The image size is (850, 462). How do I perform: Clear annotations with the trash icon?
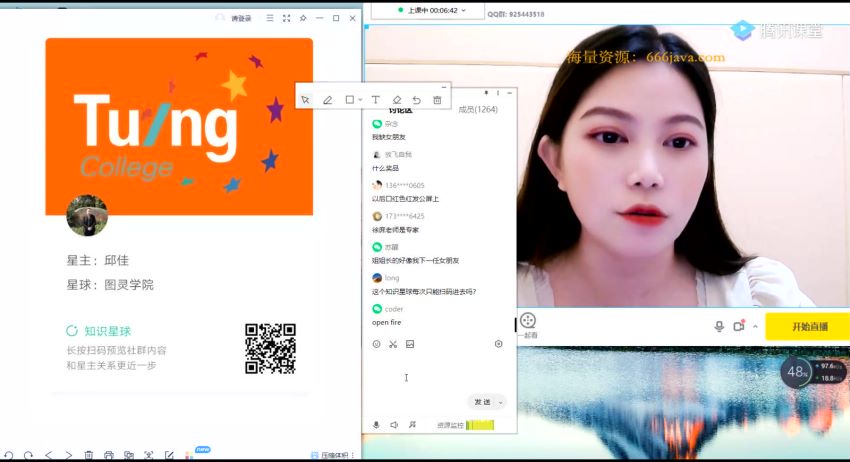tap(437, 100)
